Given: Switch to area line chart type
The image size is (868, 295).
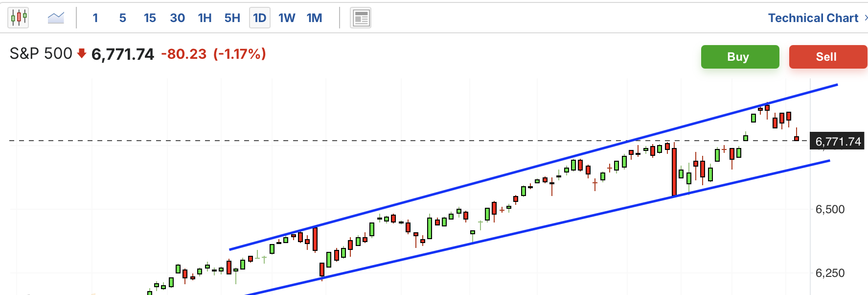Looking at the screenshot, I should (x=56, y=18).
